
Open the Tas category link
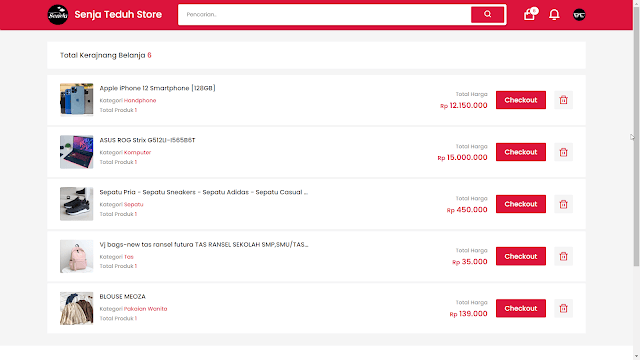(x=129, y=257)
